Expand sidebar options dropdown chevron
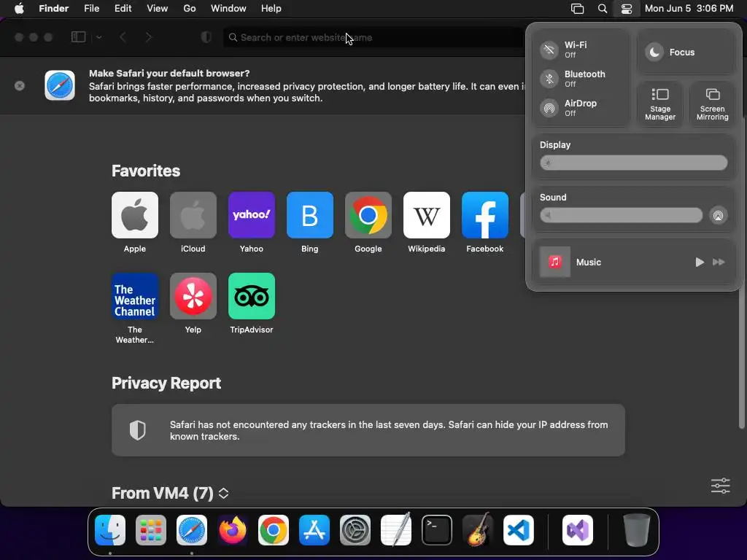Screen dimensions: 747x560 [x=99, y=37]
